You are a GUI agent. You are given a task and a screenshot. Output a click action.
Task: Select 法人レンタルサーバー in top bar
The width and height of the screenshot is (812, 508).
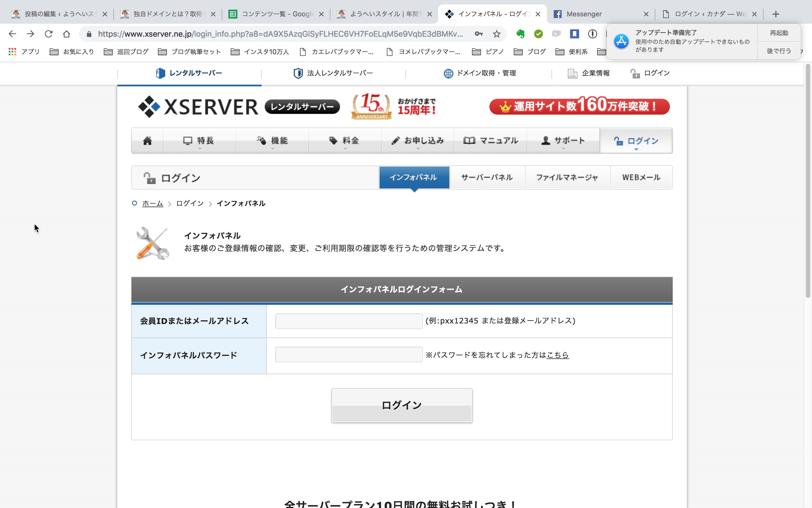click(333, 73)
